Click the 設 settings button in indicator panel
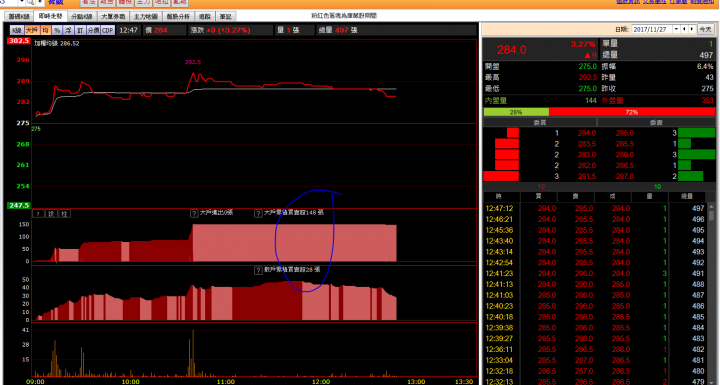This screenshot has width=720, height=385. point(51,214)
